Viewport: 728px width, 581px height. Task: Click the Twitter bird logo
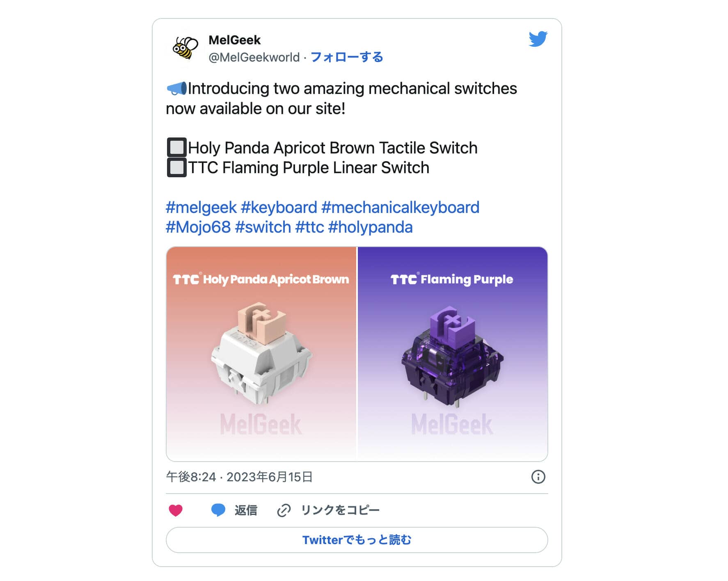(x=538, y=39)
